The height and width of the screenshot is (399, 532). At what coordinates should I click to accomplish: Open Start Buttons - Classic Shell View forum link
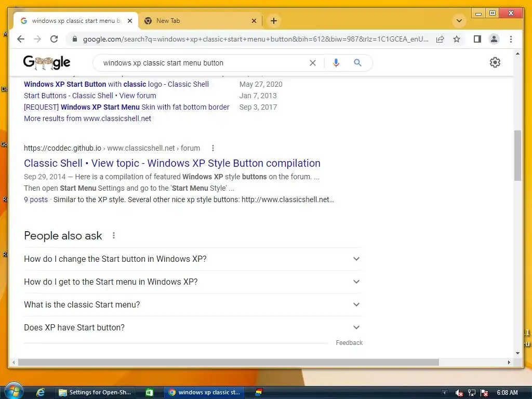90,96
